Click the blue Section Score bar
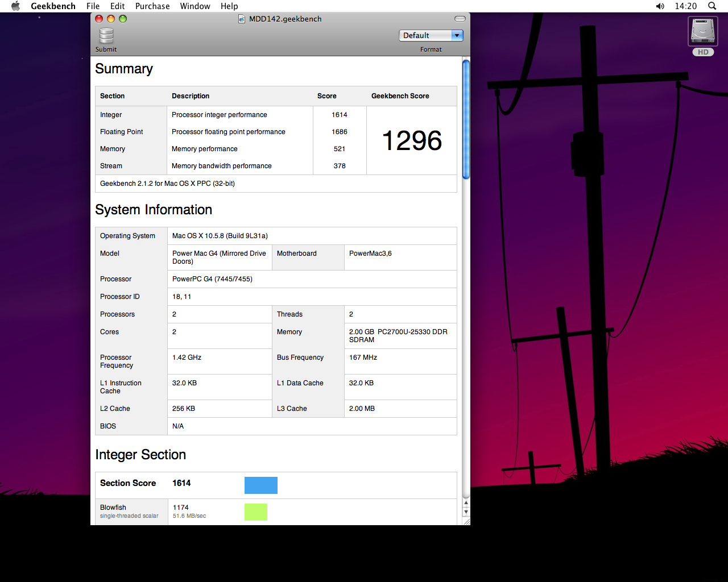 [261, 485]
